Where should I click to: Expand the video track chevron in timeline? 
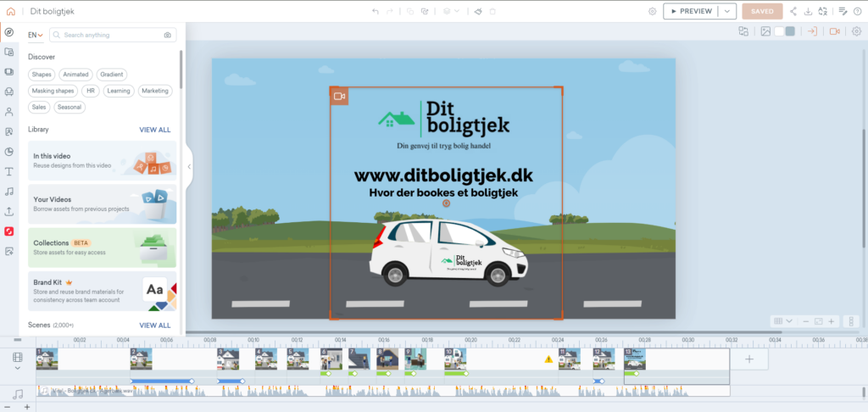tap(18, 368)
